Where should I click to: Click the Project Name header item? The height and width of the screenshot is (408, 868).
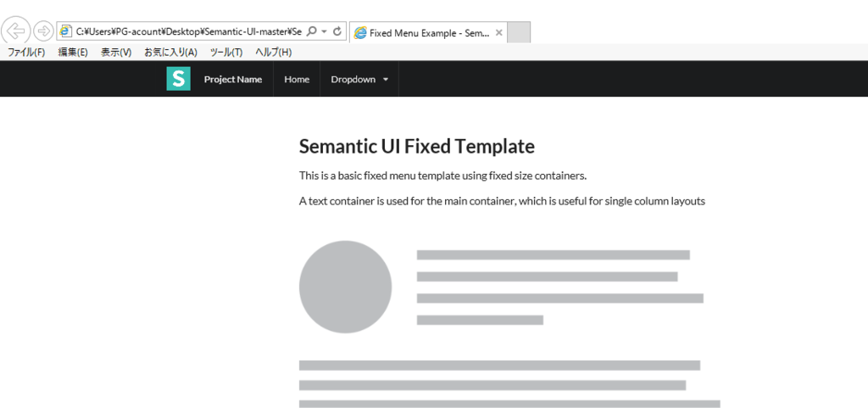[233, 79]
